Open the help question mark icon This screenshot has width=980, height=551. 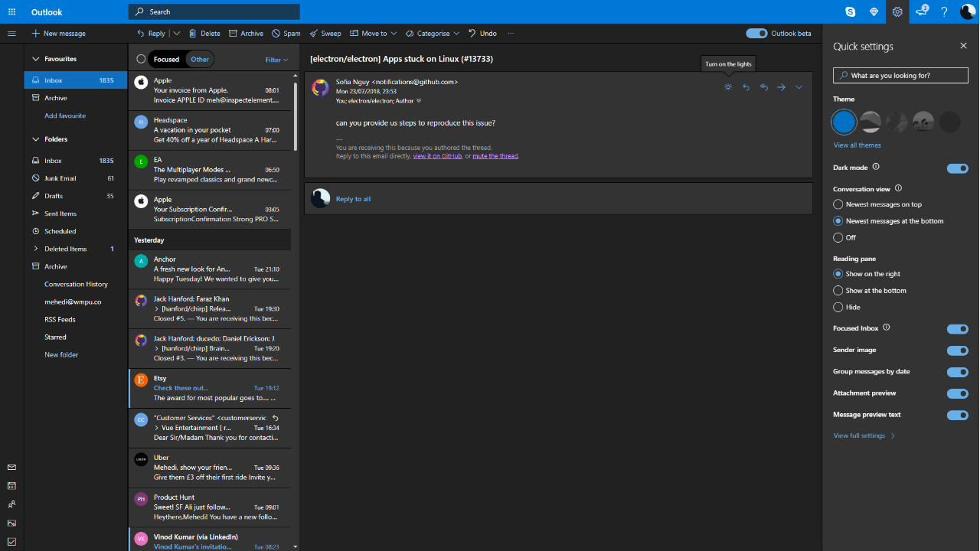click(x=945, y=11)
